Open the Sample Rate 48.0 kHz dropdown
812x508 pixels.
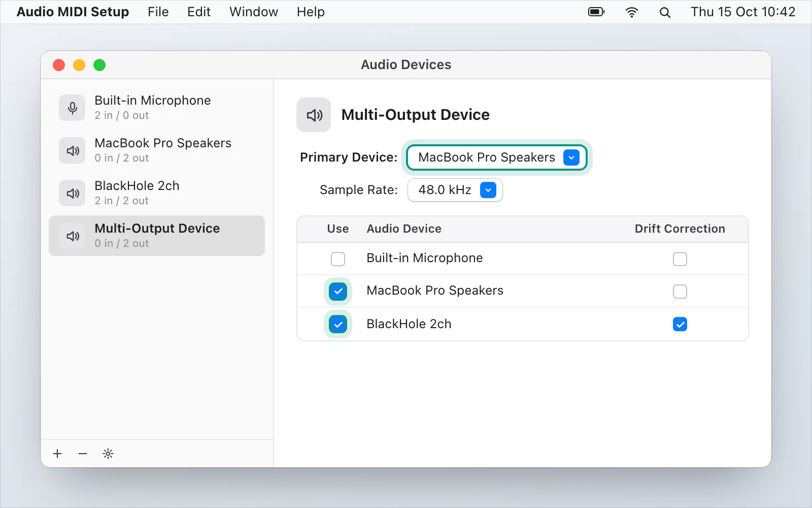(455, 190)
